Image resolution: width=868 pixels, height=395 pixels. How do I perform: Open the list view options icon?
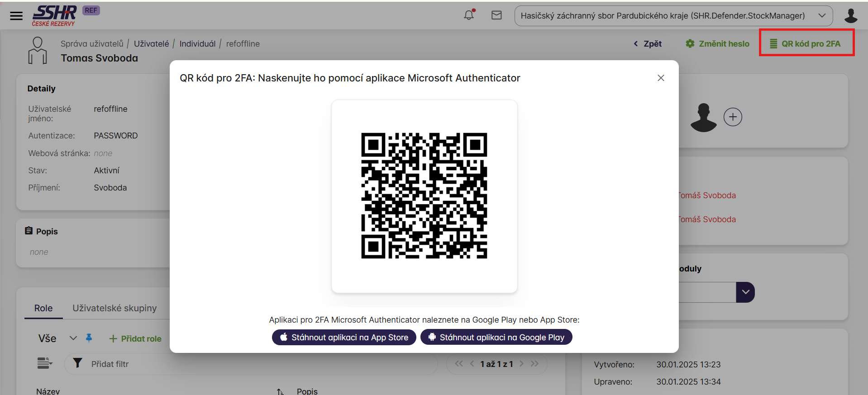tap(44, 363)
